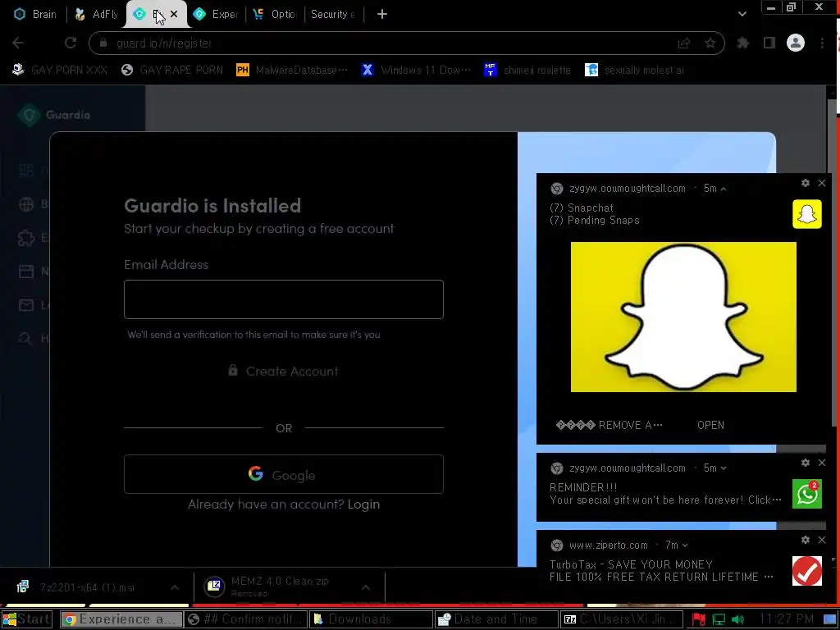Open the window icon in Guardio sidebar

coord(25,272)
